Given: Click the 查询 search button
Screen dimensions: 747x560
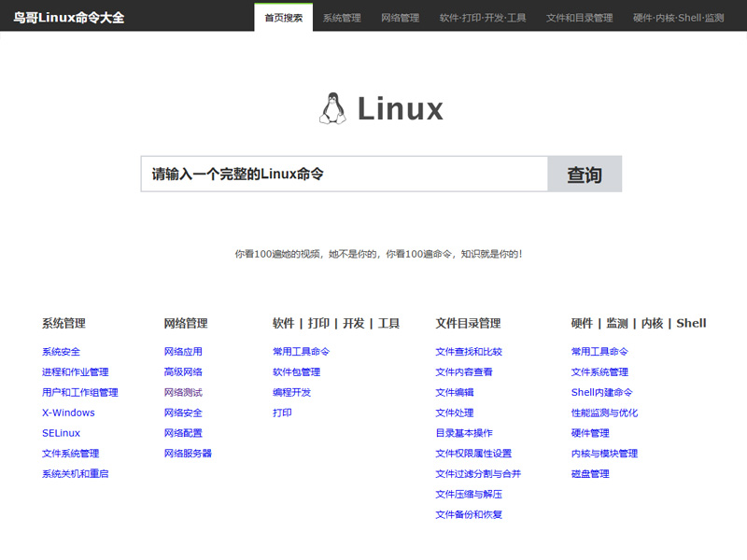Looking at the screenshot, I should (585, 174).
